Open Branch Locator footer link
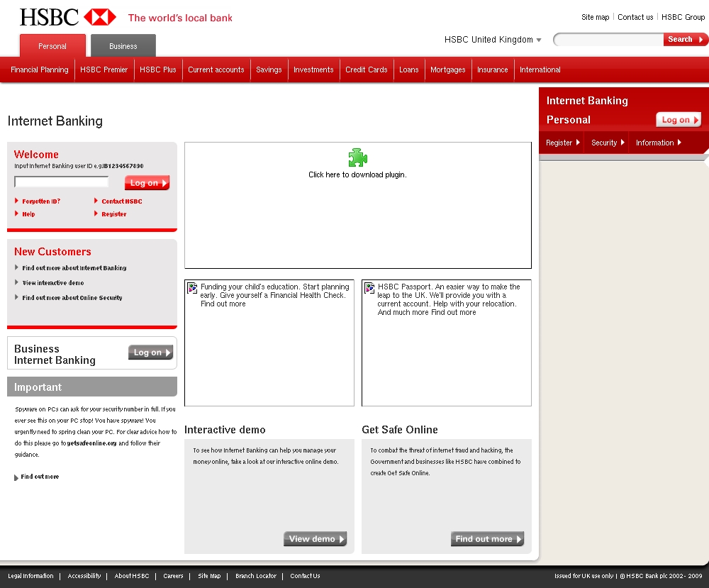Viewport: 709px width, 588px height. pos(256,576)
